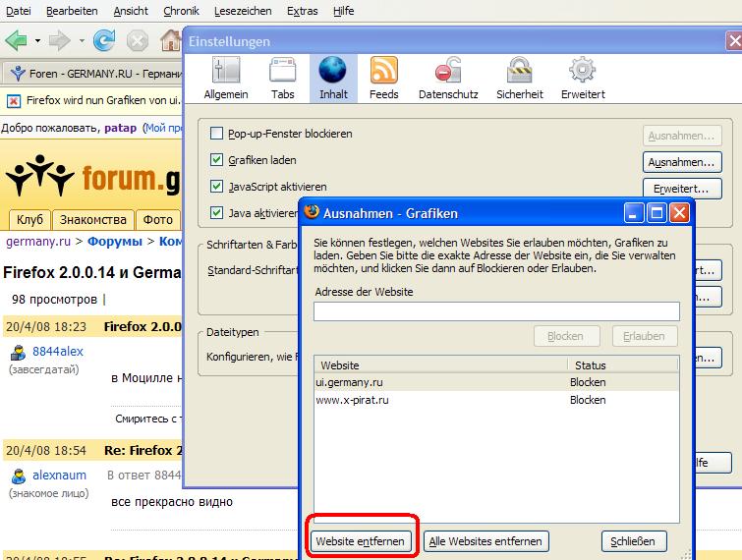Click the disabled Erlauben button

point(645,336)
